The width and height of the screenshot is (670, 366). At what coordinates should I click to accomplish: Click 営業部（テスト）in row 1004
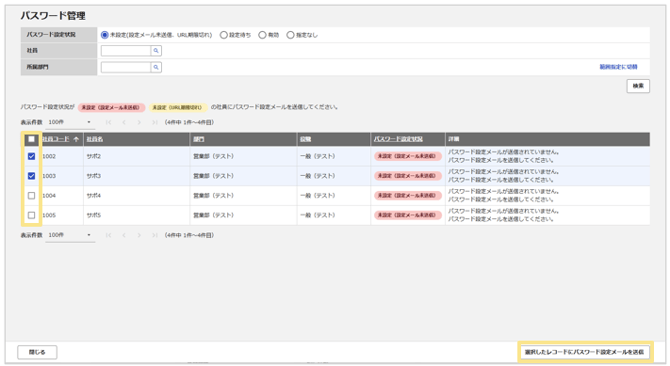pyautogui.click(x=214, y=196)
